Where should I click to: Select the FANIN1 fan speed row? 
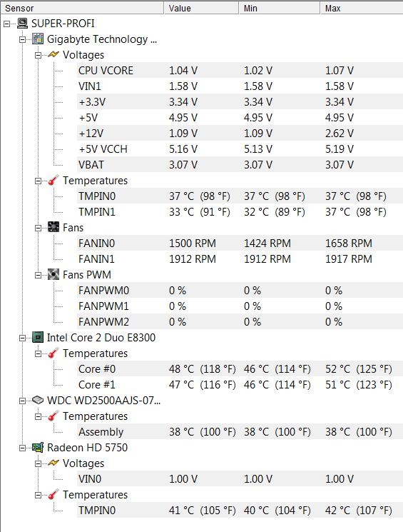[x=240, y=259]
